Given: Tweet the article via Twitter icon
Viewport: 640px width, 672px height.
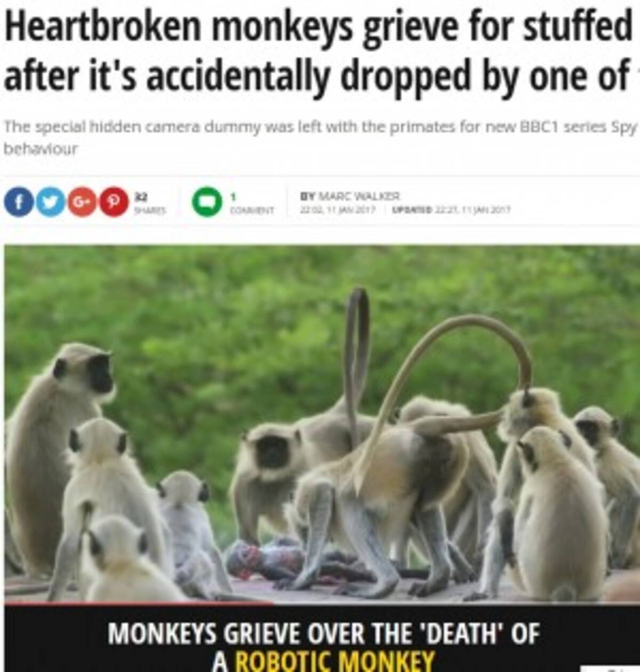Looking at the screenshot, I should [x=50, y=203].
